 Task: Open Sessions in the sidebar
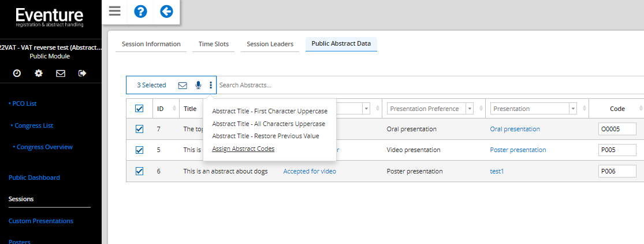point(21,199)
